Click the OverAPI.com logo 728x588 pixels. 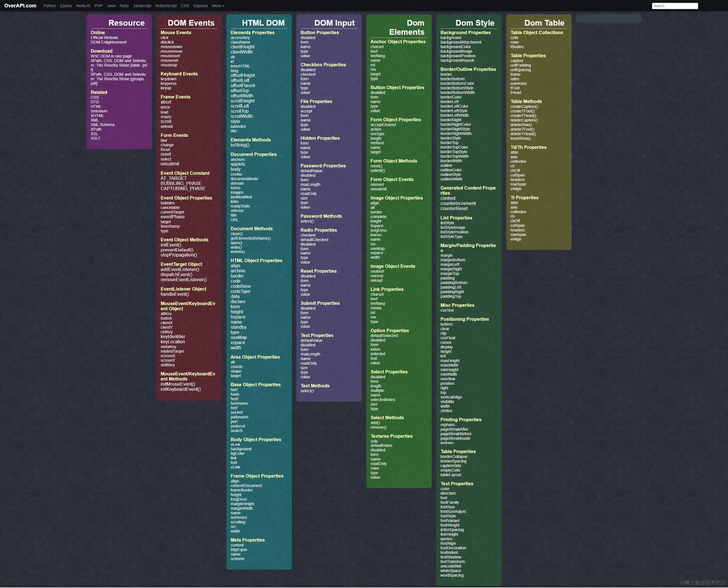20,5
